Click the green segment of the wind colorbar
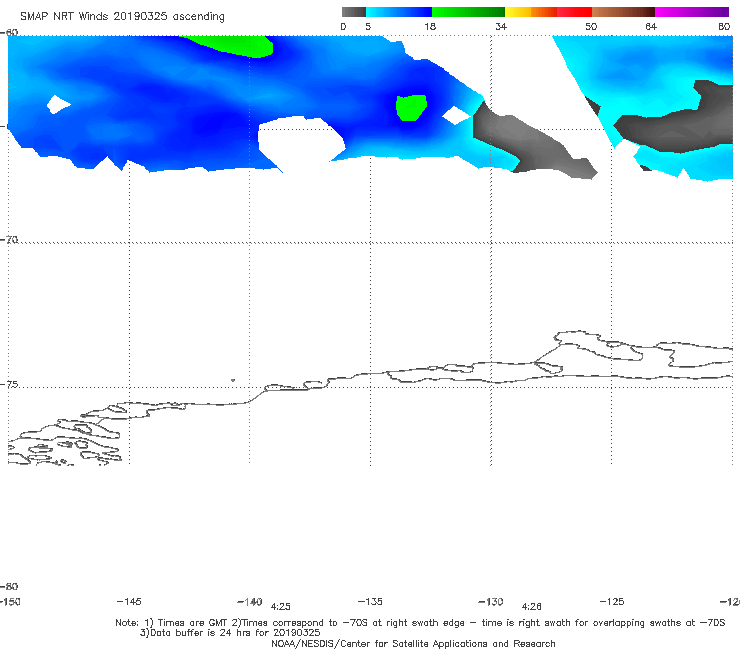 click(x=469, y=12)
